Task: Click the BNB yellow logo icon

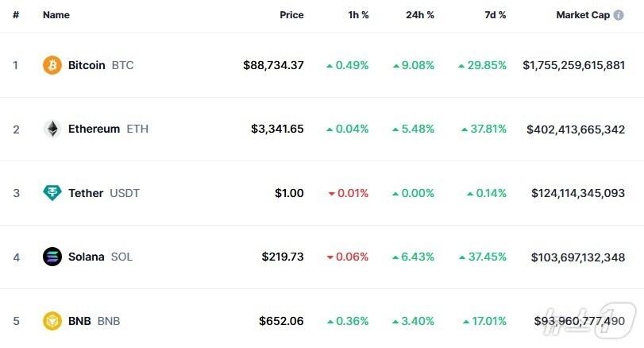Action: point(52,321)
